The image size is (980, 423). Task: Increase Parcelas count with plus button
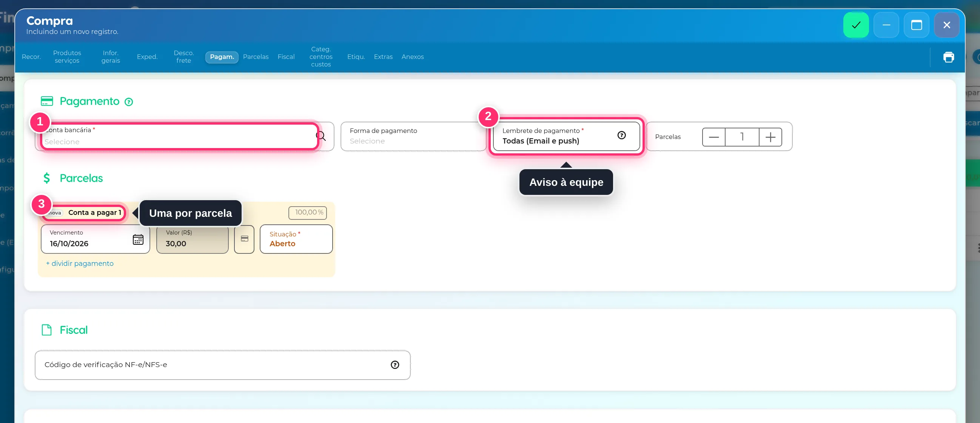point(770,137)
